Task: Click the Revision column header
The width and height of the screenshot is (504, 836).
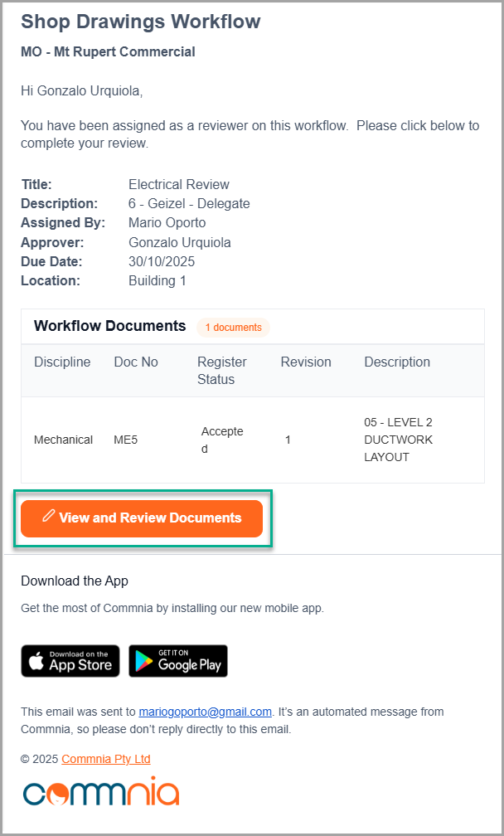Action: click(306, 362)
